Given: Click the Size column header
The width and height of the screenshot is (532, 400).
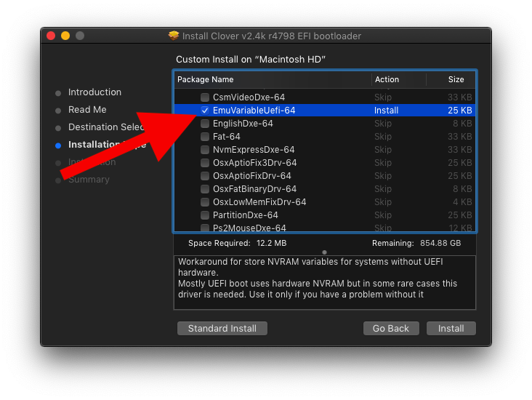Looking at the screenshot, I should click(x=456, y=79).
